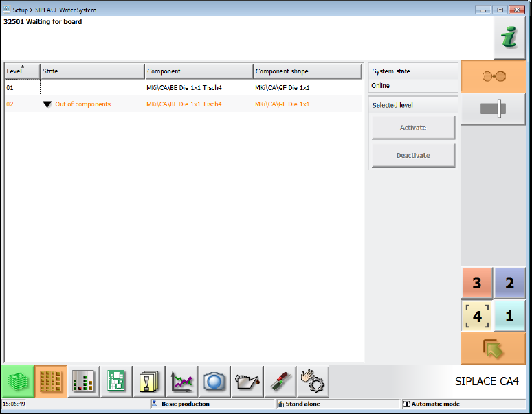
Task: Select station 1 button
Action: click(509, 316)
